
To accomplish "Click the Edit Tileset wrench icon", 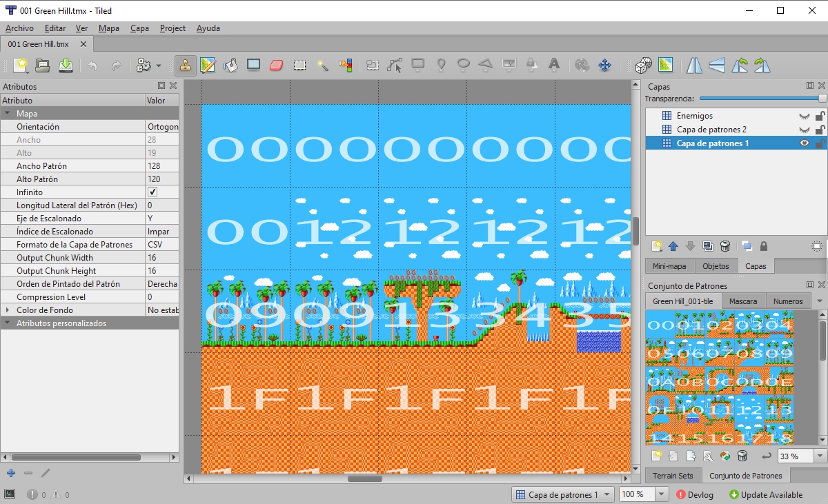I will coord(707,456).
